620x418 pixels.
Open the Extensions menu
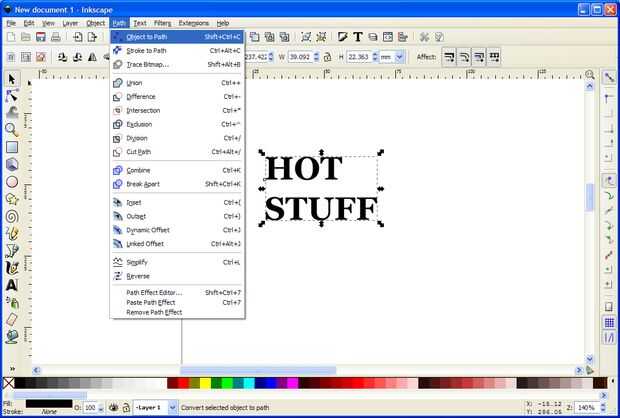click(193, 23)
